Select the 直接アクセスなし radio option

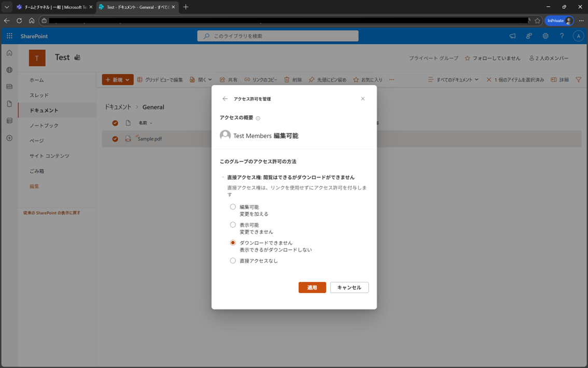tap(233, 261)
